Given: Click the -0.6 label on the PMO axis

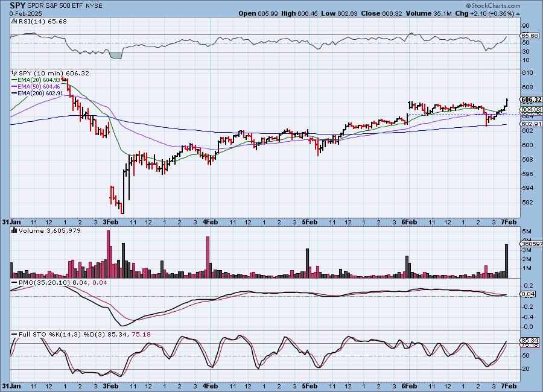Looking at the screenshot, I should 527,326.
